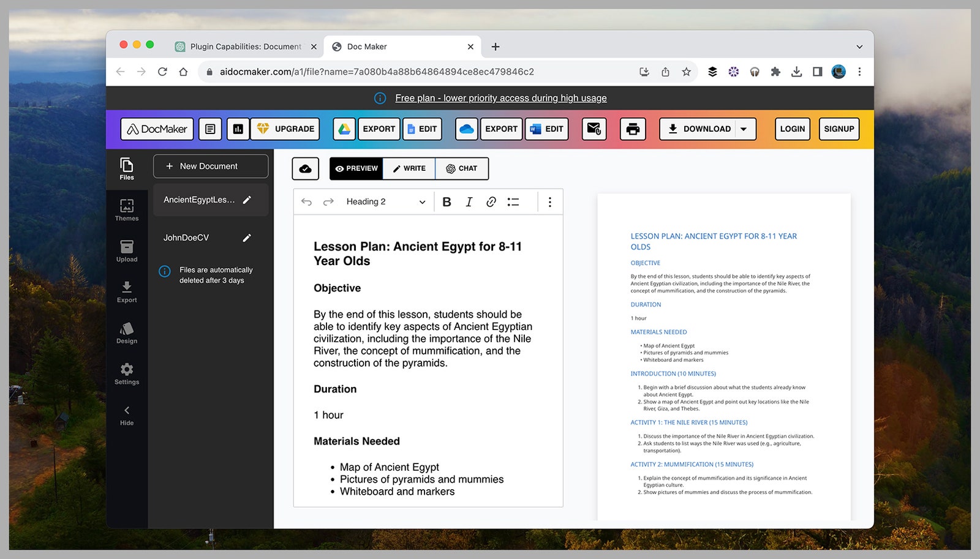Image resolution: width=980 pixels, height=559 pixels.
Task: Select the JohnDoeCV file
Action: click(186, 238)
